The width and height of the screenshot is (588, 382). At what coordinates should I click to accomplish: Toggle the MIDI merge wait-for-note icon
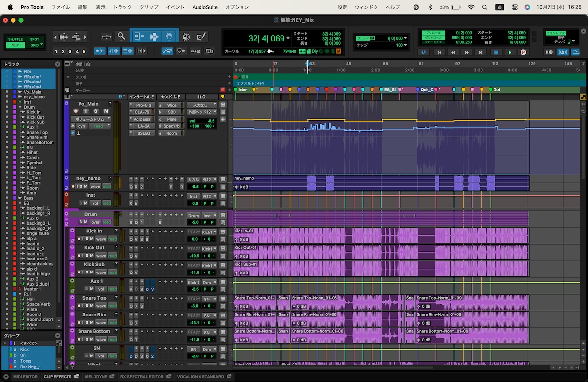[x=549, y=52]
